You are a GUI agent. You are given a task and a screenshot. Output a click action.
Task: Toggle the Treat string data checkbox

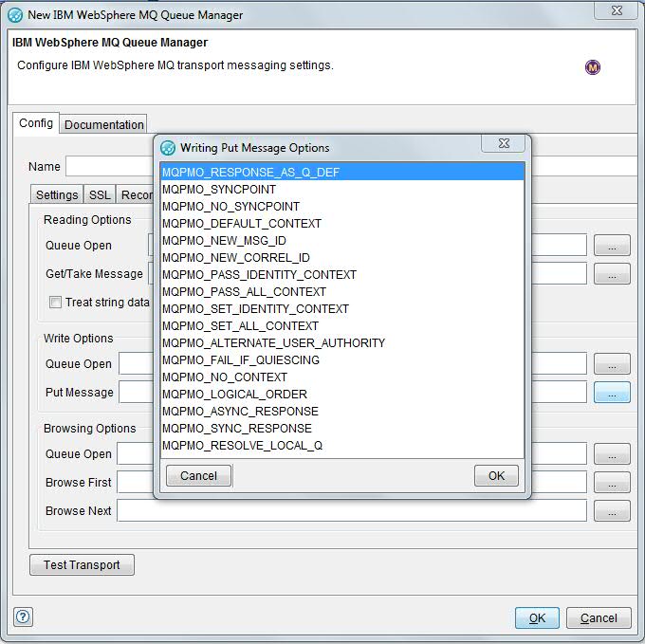coord(55,303)
